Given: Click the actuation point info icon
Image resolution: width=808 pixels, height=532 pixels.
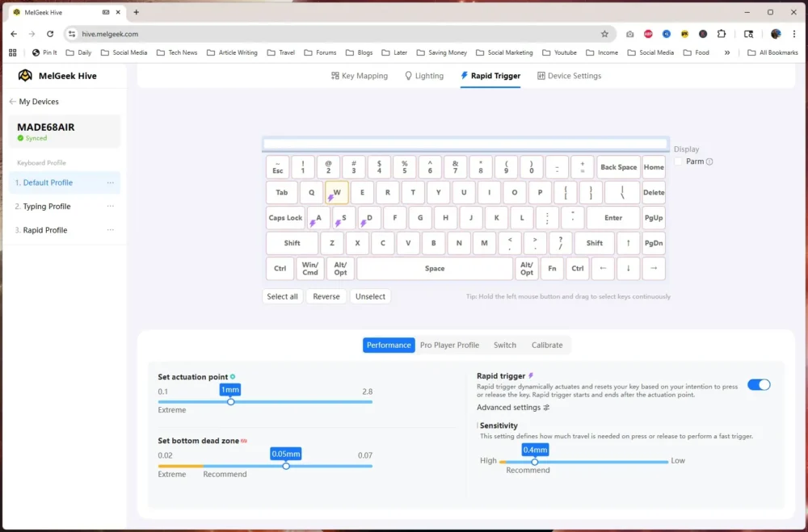Looking at the screenshot, I should pyautogui.click(x=233, y=376).
